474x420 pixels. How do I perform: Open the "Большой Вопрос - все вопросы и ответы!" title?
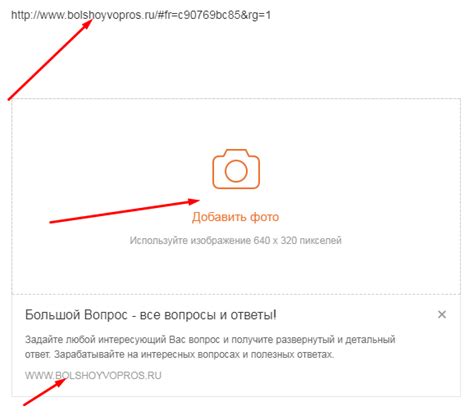click(151, 315)
